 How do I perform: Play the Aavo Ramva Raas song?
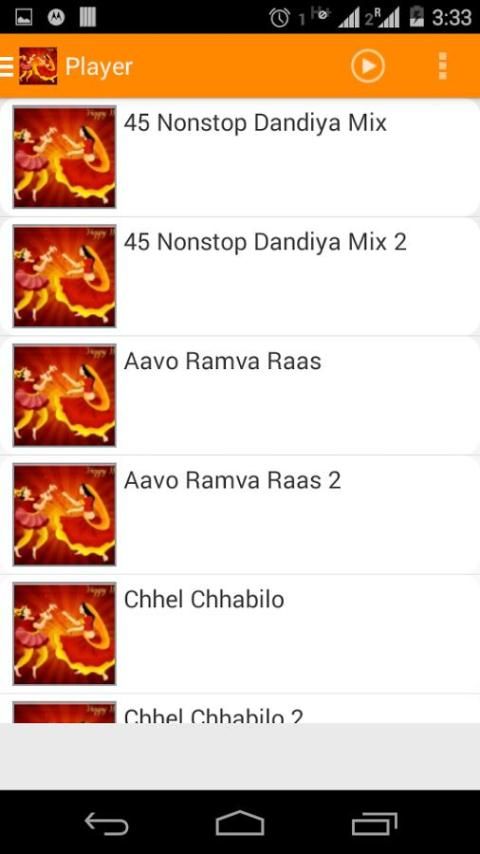tap(240, 395)
